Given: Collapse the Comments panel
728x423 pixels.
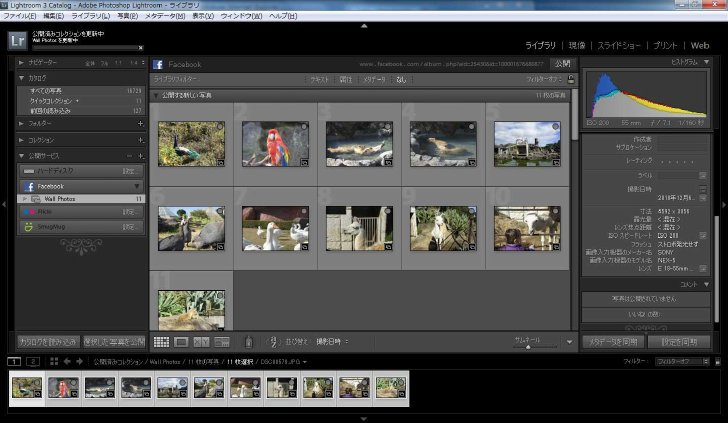Looking at the screenshot, I should coord(706,284).
